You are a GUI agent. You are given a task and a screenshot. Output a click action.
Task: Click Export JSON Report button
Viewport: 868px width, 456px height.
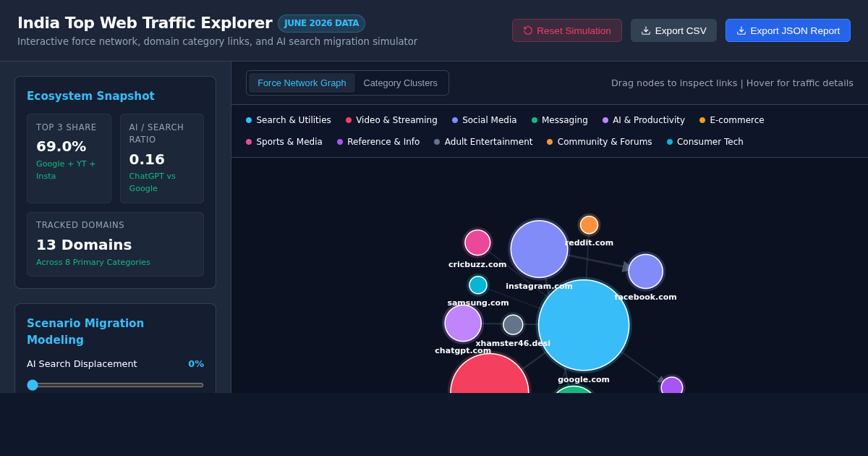pyautogui.click(x=788, y=30)
